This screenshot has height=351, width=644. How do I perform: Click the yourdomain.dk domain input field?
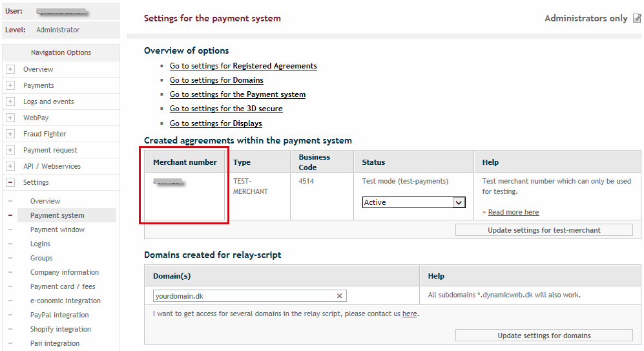[244, 296]
